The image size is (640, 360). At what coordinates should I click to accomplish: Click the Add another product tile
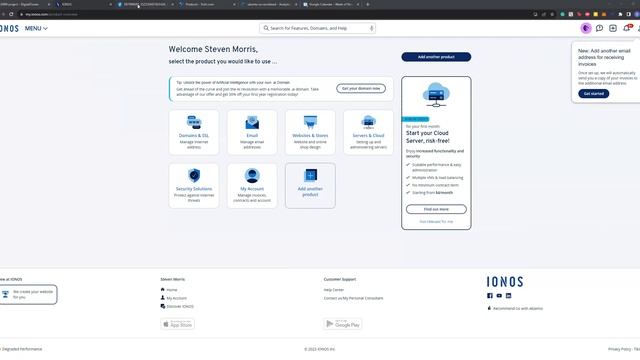point(310,186)
